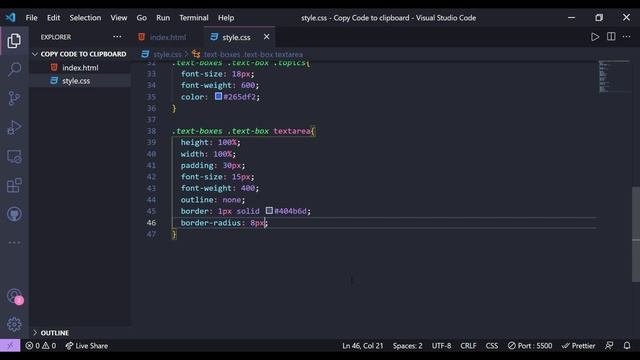Image resolution: width=640 pixels, height=360 pixels.
Task: Open the Terminal menu
Action: [194, 18]
